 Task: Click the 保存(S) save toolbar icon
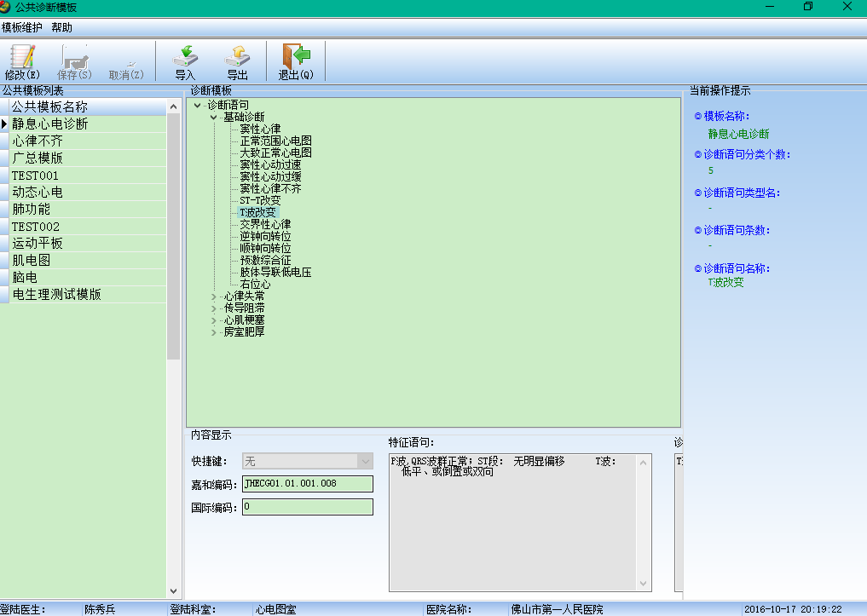click(x=74, y=57)
